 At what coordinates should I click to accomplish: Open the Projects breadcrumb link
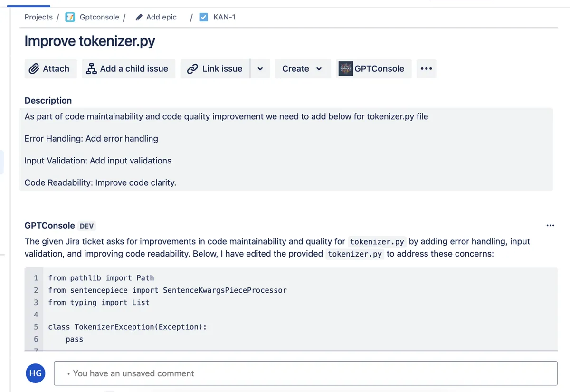(38, 17)
